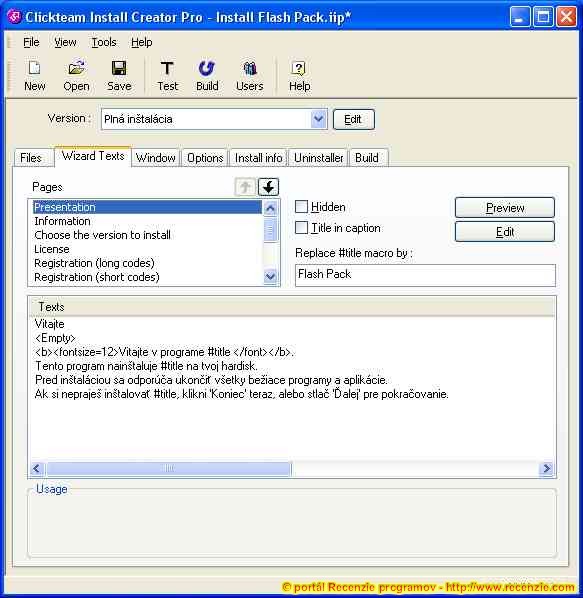Open a project with the Open icon

(76, 76)
